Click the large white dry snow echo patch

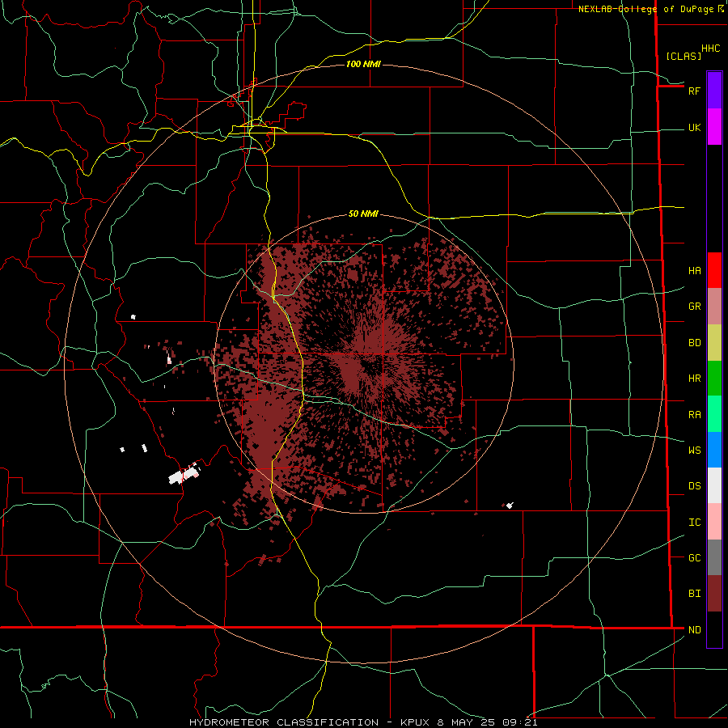pos(184,475)
